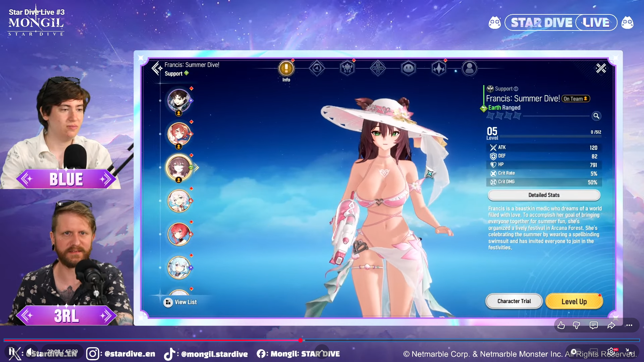
Task: Open the diamond tab with the clover pattern
Action: [378, 68]
